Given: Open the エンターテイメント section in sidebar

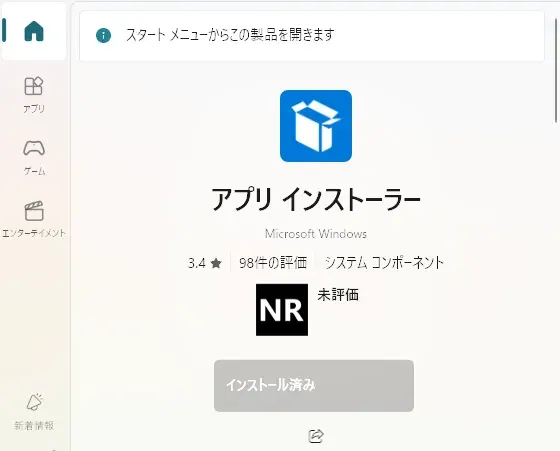Looking at the screenshot, I should [34, 219].
